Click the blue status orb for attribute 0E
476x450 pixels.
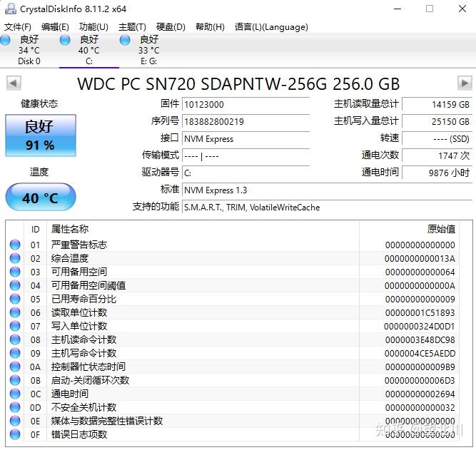(15, 421)
